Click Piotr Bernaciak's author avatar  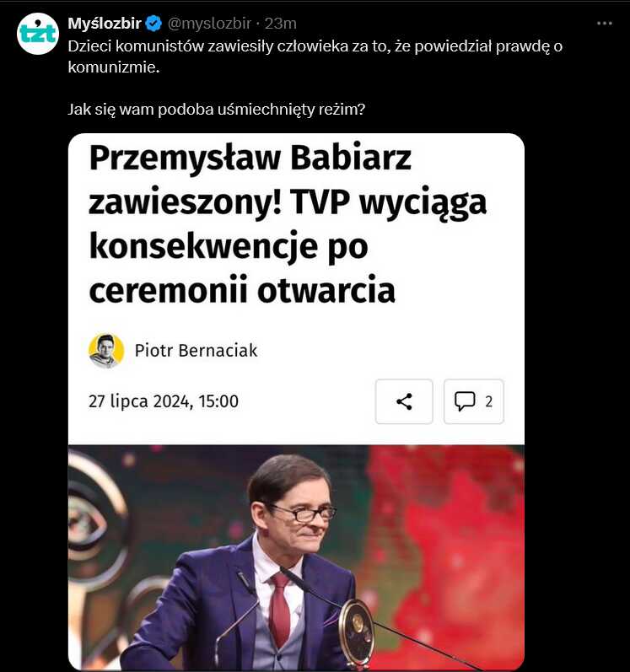pos(106,351)
